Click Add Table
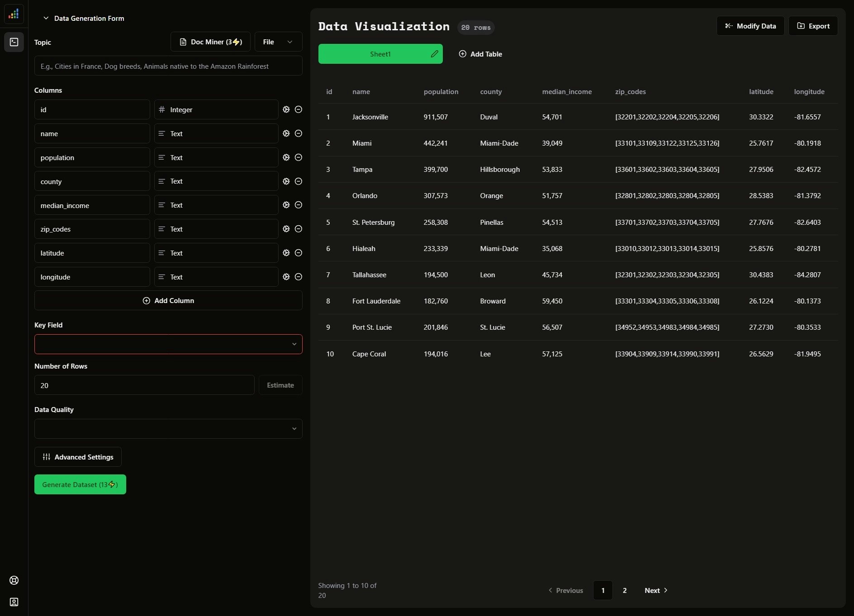Viewport: 854px width, 616px height. [x=480, y=54]
